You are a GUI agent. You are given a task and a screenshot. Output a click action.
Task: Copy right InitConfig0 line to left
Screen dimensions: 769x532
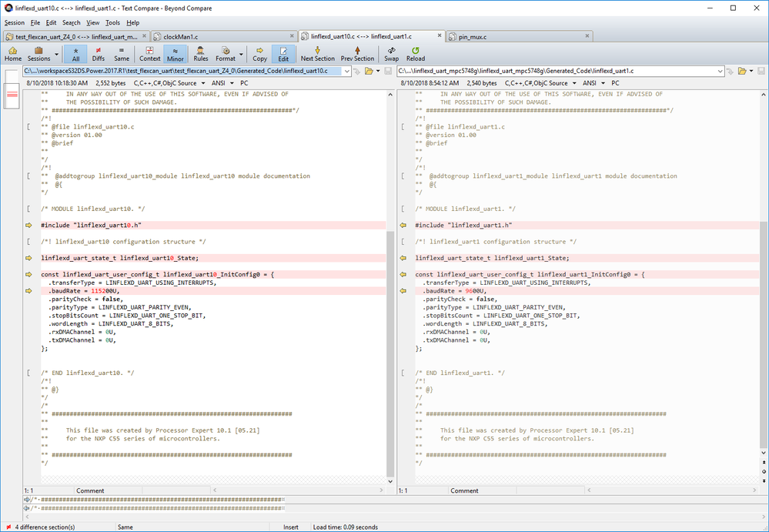pos(403,275)
